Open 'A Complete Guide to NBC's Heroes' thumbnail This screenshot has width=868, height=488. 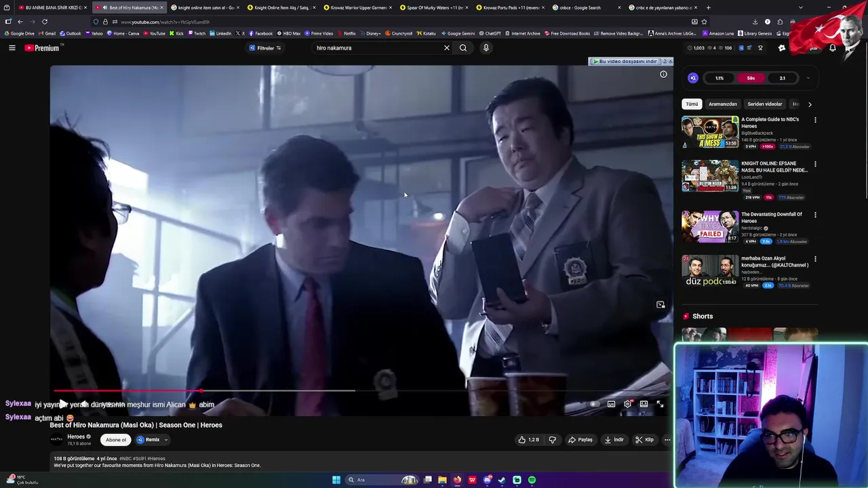coord(710,132)
